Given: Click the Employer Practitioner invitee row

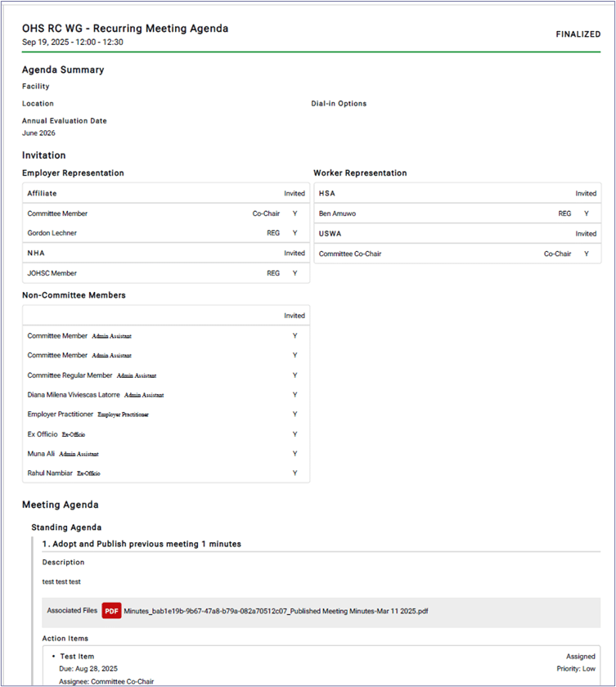Looking at the screenshot, I should point(60,415).
